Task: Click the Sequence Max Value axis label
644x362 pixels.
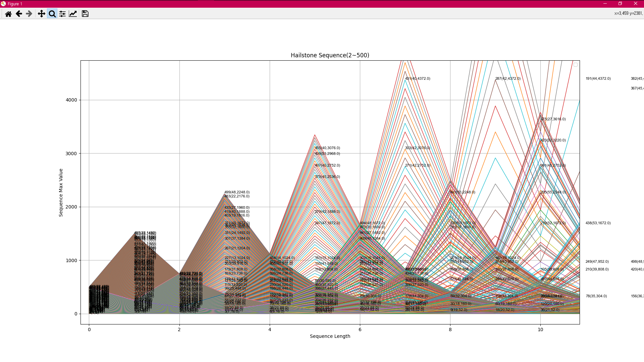Action: 61,192
